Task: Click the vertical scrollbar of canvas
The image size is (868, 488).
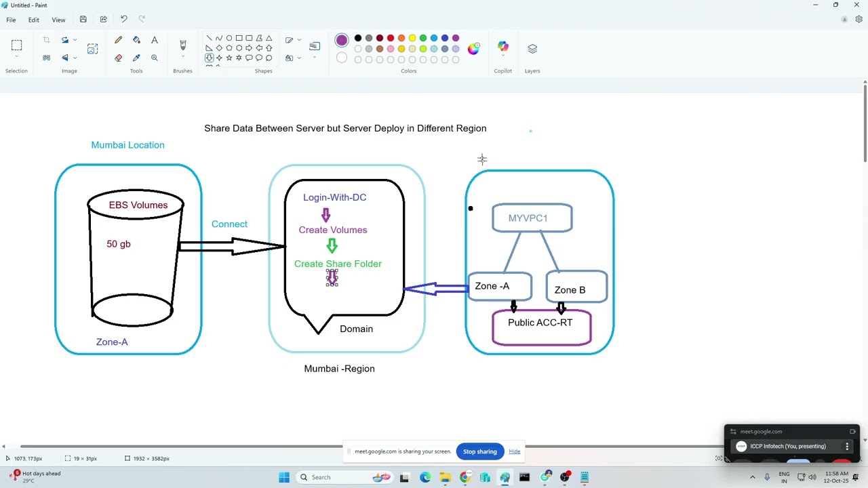Action: [x=865, y=122]
